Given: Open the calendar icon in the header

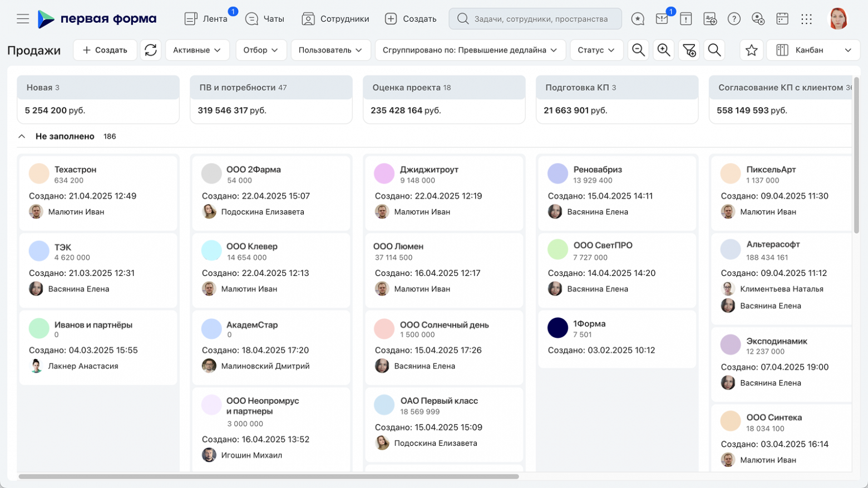Looking at the screenshot, I should coord(782,19).
